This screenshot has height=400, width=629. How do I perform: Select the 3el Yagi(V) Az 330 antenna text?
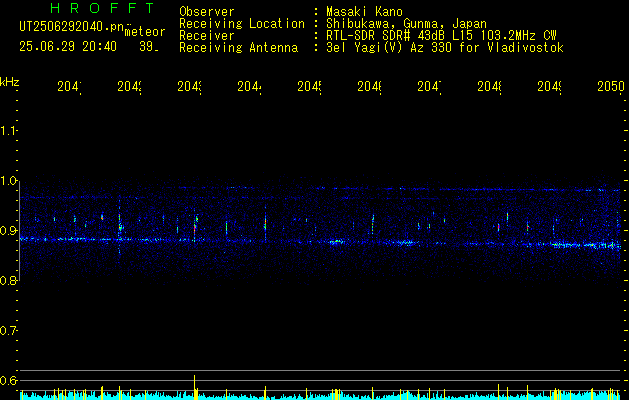pyautogui.click(x=445, y=48)
